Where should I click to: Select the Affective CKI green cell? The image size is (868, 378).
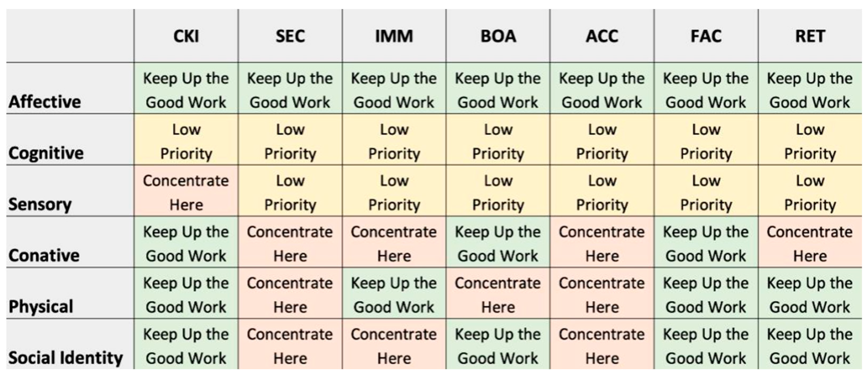coord(186,90)
